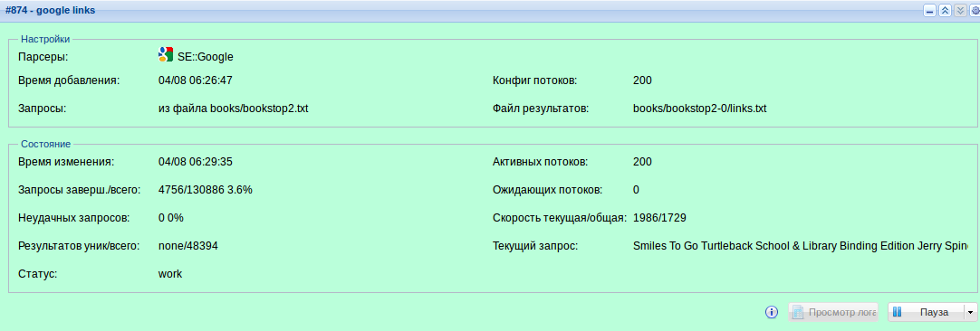Click the Текущий запрос label

[535, 246]
